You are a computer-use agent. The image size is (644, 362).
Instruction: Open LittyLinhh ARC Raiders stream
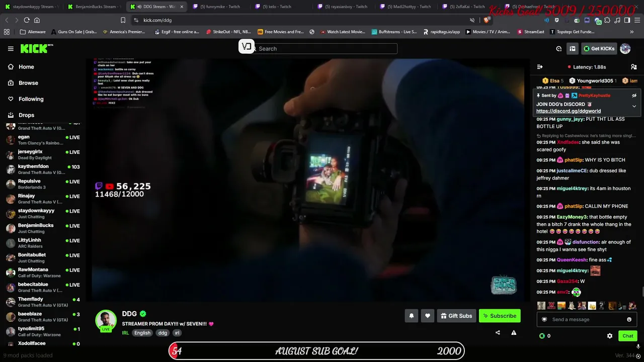43,243
